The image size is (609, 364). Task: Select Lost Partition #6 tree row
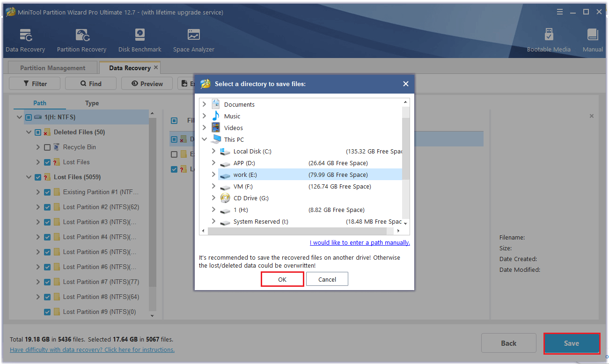(x=87, y=267)
